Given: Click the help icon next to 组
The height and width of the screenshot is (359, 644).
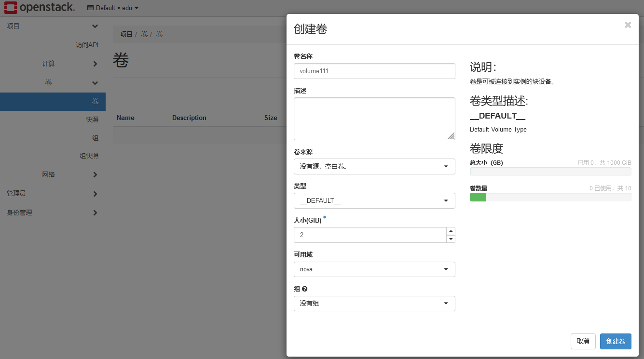Looking at the screenshot, I should (304, 289).
